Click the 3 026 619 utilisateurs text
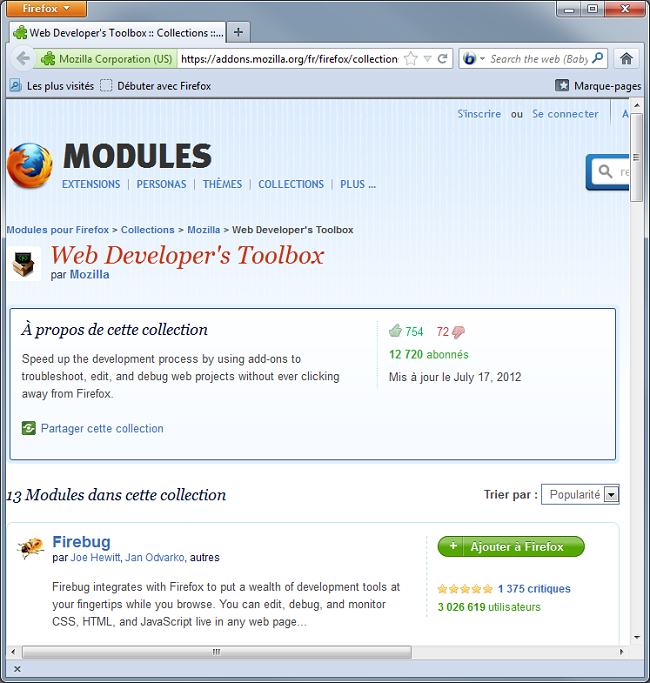 (489, 607)
